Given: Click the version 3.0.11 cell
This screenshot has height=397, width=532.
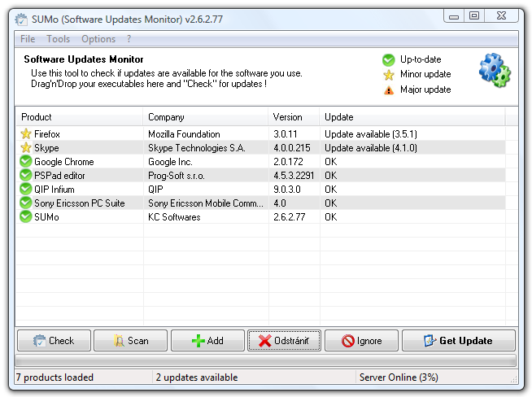Looking at the screenshot, I should point(286,134).
